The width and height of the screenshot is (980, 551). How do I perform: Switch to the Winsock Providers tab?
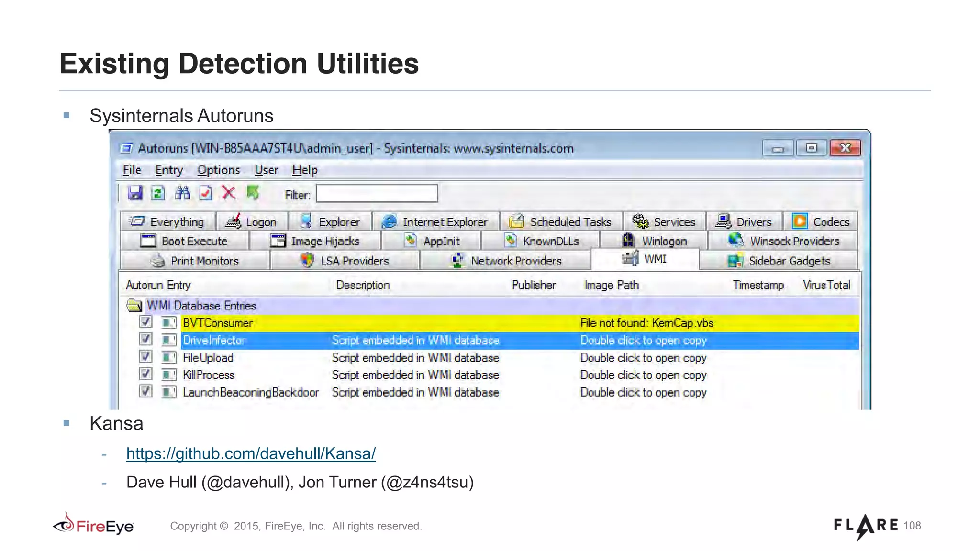tap(783, 241)
